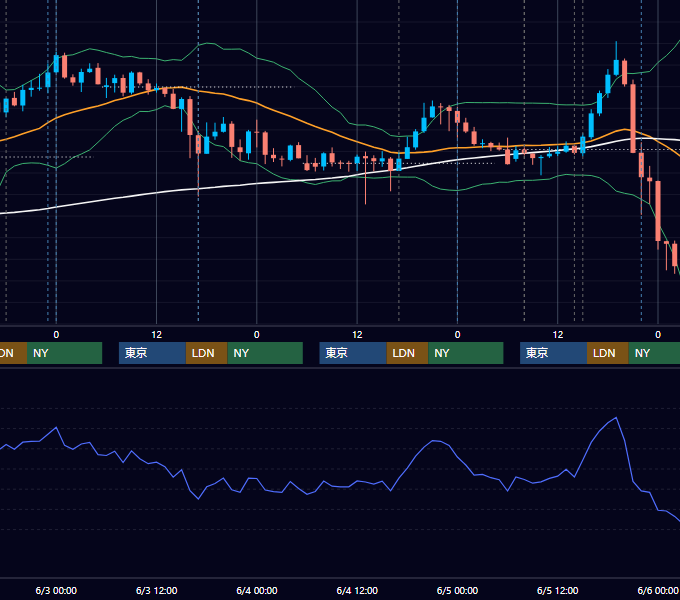Click the NY session block spanning 6/6 00:00
This screenshot has height=600, width=680.
pos(654,353)
